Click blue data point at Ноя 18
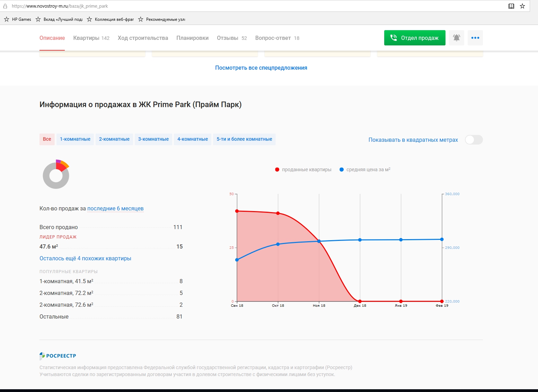 (319, 241)
